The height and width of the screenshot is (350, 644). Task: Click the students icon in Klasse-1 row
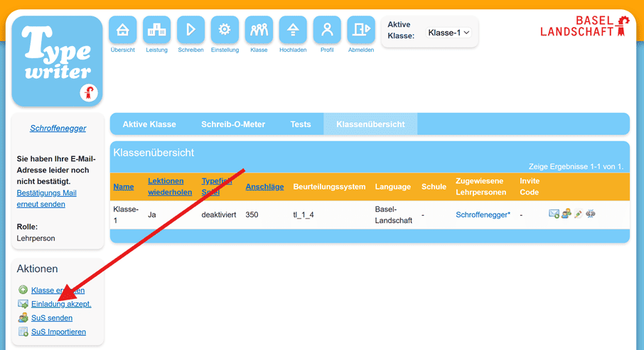566,214
